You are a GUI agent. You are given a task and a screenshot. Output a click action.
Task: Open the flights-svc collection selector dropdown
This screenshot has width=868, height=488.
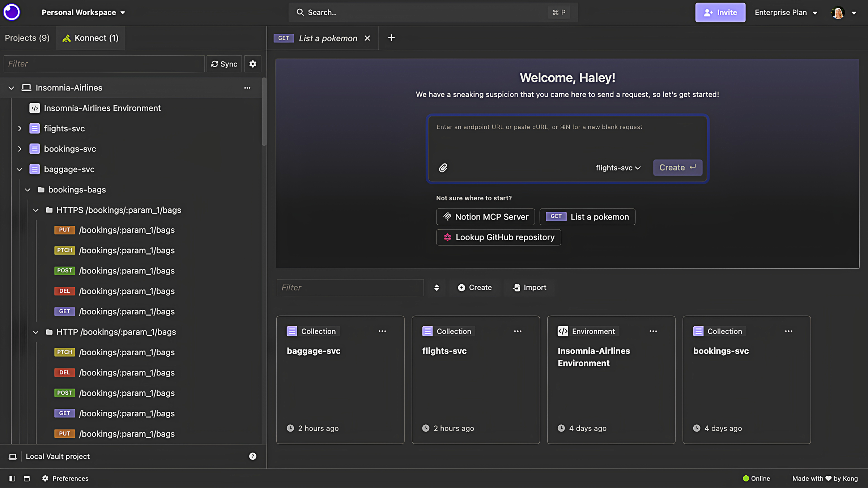click(x=618, y=168)
